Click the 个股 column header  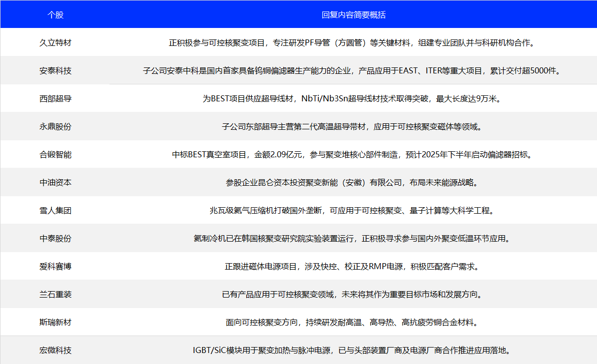tap(55, 14)
